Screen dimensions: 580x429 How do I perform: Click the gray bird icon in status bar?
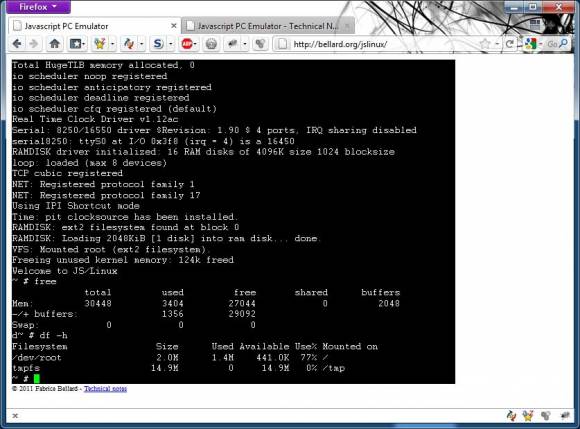565,416
